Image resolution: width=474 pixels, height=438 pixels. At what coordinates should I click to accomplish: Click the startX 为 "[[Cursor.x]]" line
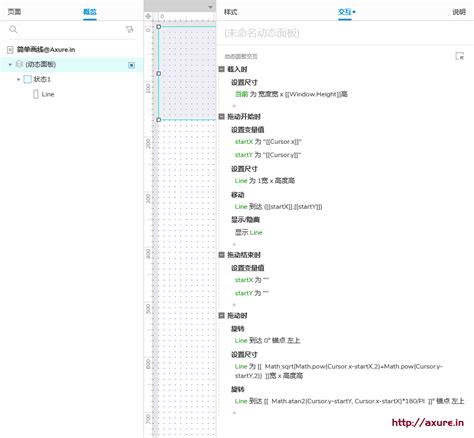pyautogui.click(x=268, y=142)
